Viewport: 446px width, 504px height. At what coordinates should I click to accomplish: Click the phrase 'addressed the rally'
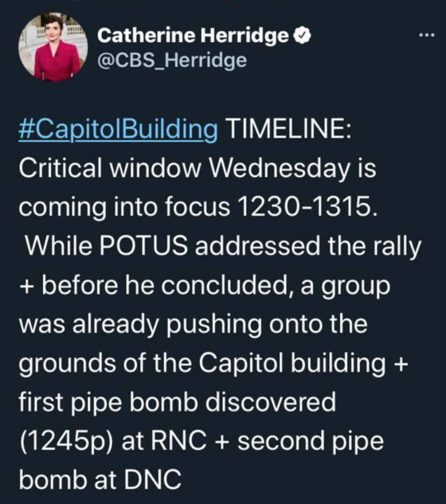click(308, 247)
